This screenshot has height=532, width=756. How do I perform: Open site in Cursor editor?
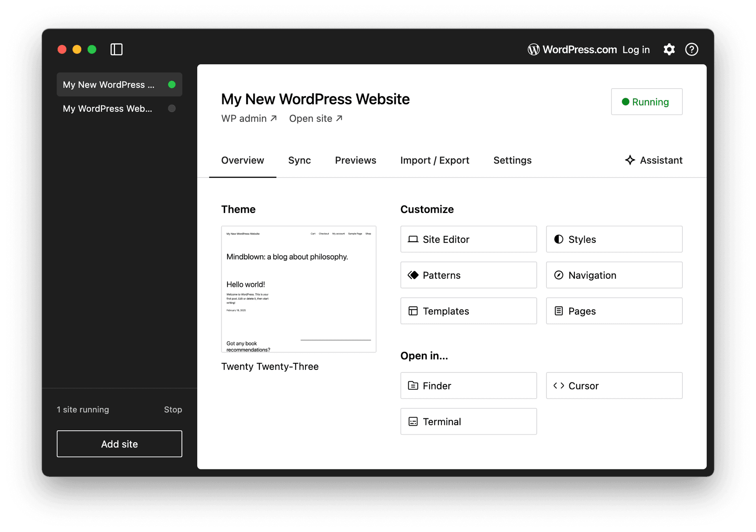[x=614, y=386]
